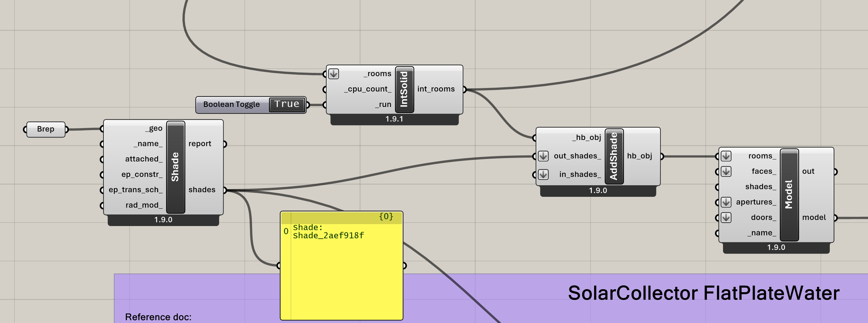Screen dimensions: 868x323
Task: Select the Brep parameter component
Action: pyautogui.click(x=46, y=129)
